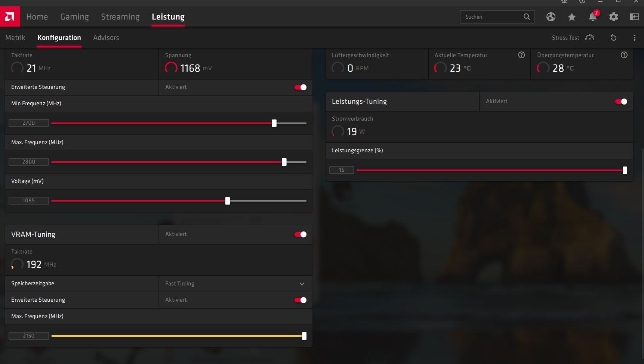The image size is (644, 364).
Task: Open favorites via the star icon
Action: (x=571, y=17)
